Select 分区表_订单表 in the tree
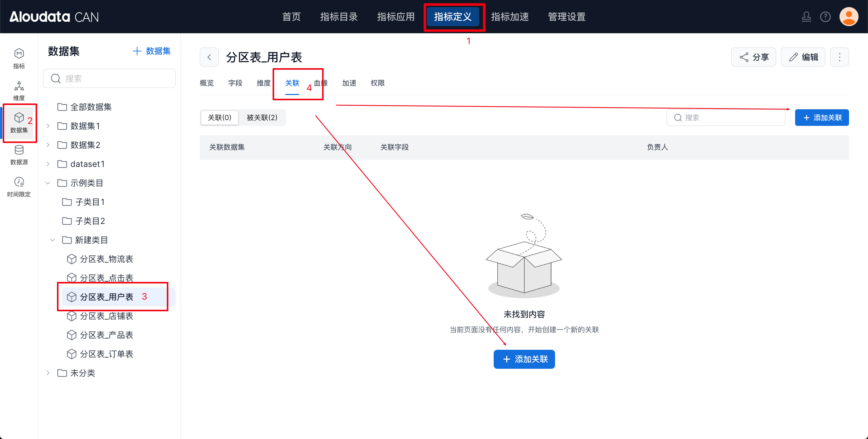The image size is (868, 439). [106, 354]
